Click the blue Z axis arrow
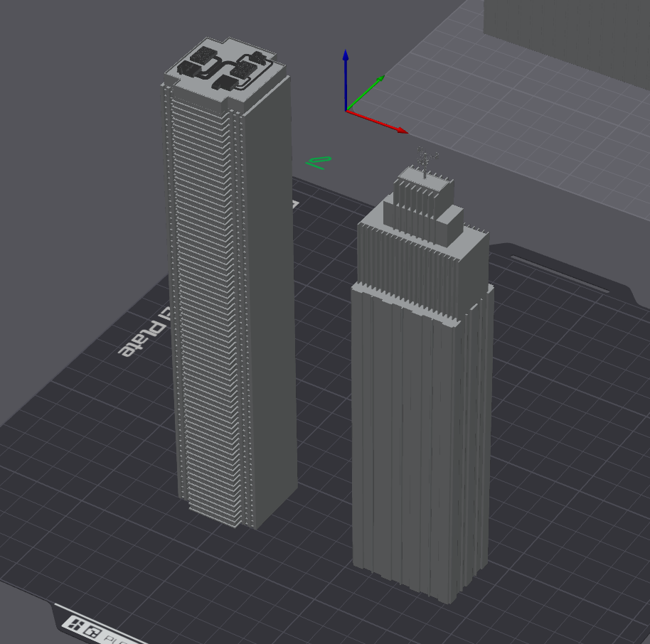 click(346, 80)
